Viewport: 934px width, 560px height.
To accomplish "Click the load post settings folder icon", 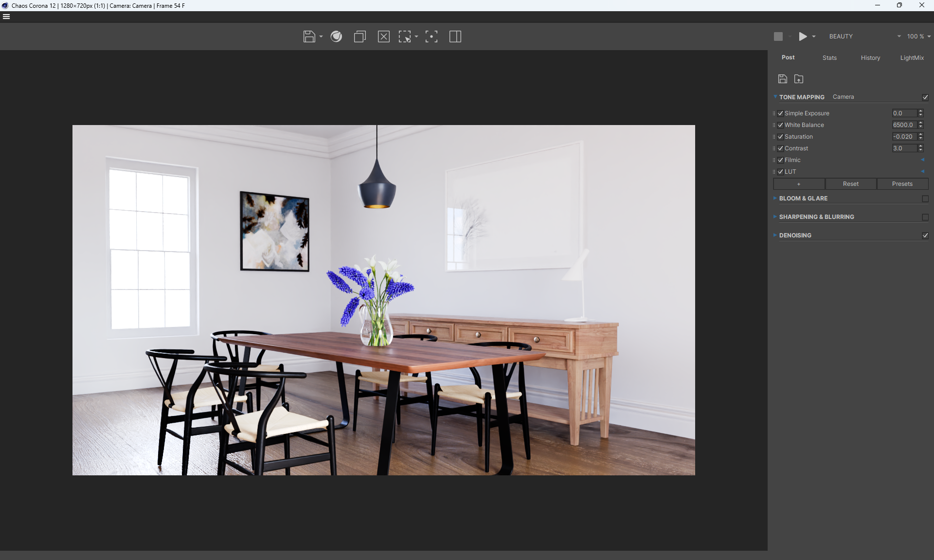I will [799, 79].
